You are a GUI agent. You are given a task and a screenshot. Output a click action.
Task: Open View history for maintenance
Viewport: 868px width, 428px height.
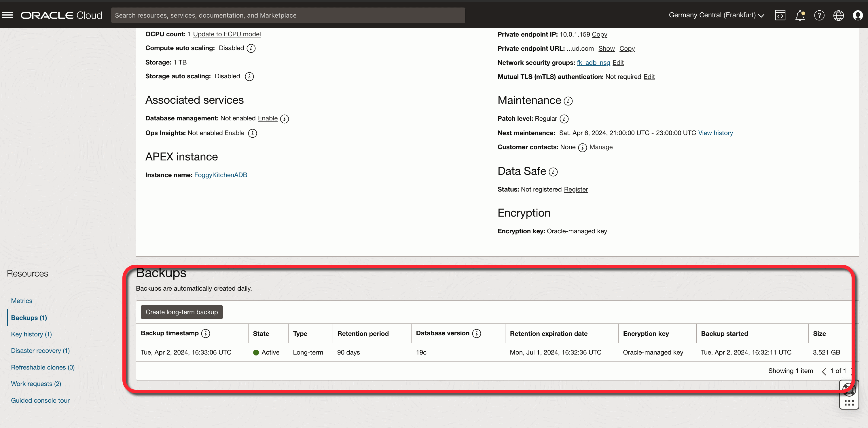[x=715, y=133]
